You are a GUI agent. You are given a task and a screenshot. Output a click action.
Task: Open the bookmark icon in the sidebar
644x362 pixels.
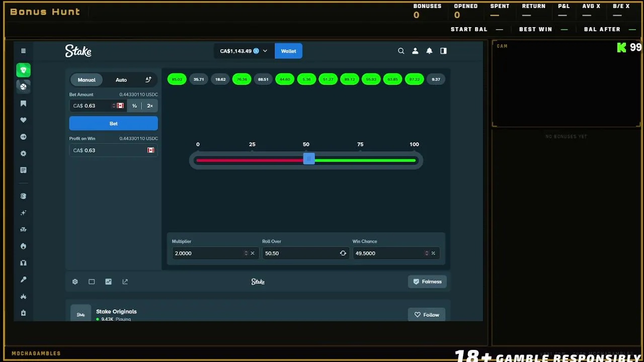23,104
